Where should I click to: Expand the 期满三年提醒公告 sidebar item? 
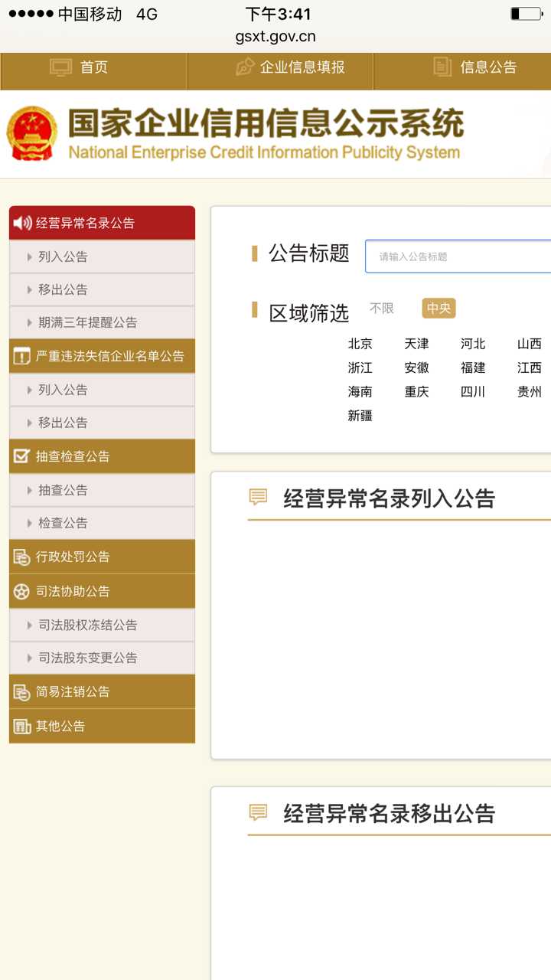pyautogui.click(x=87, y=322)
